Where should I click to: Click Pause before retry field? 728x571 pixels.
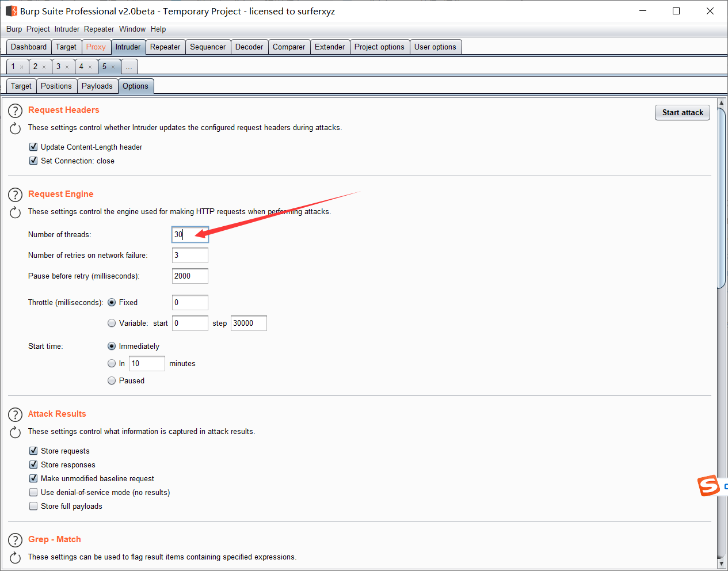pos(190,276)
